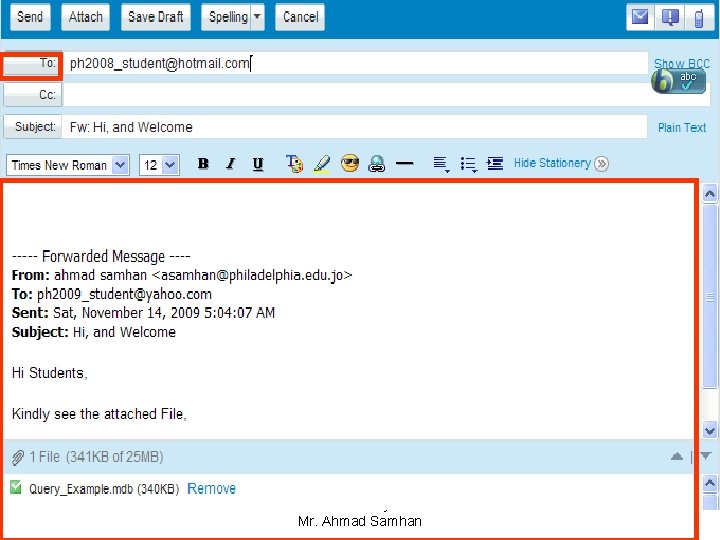Click in the Subject field

(355, 127)
